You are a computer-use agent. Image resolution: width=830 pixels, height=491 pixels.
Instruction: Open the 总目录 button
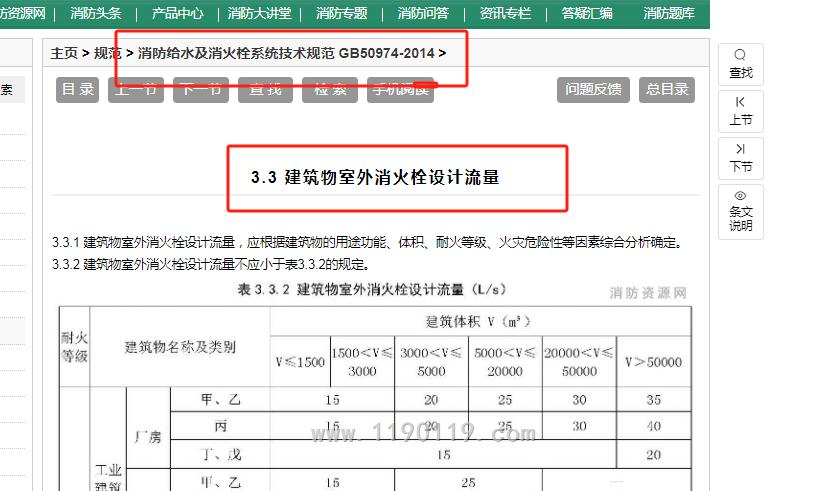(x=667, y=89)
